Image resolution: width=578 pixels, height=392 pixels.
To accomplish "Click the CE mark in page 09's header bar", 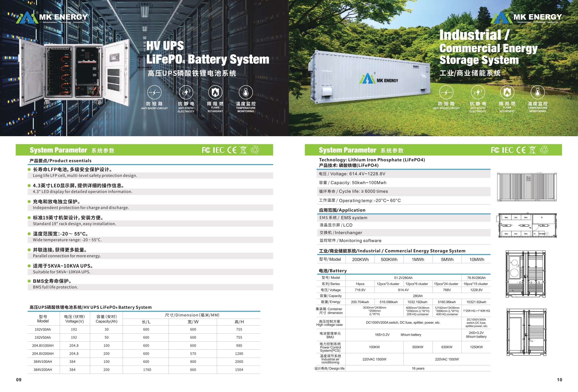I will pyautogui.click(x=232, y=150).
